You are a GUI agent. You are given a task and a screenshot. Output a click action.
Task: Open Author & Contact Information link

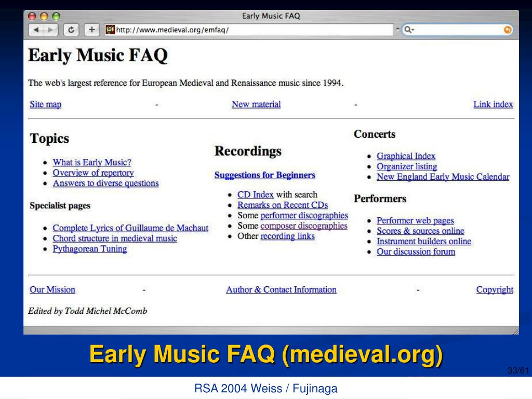pos(281,289)
